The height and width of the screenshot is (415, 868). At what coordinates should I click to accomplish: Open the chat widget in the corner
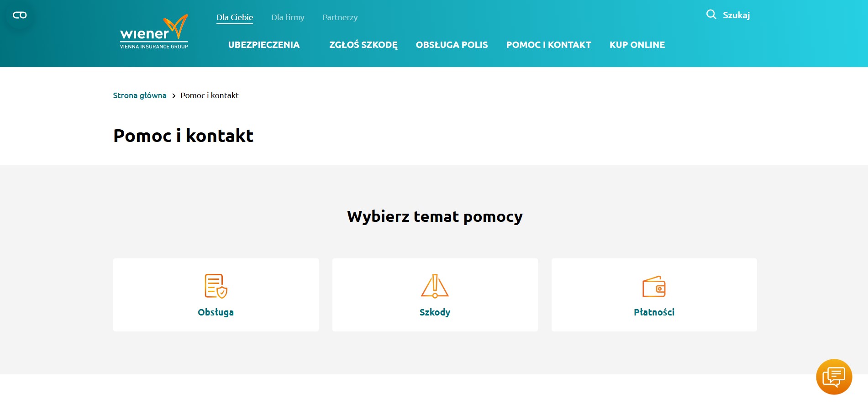click(x=833, y=377)
